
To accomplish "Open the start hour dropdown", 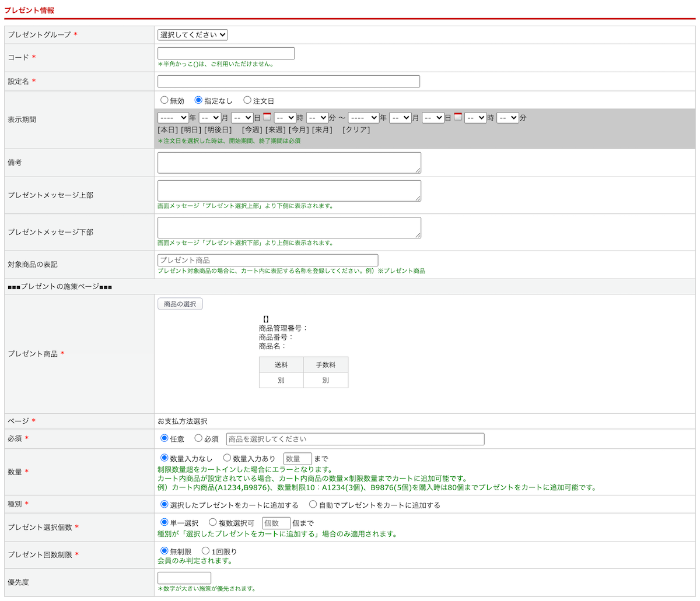I will click(x=285, y=118).
